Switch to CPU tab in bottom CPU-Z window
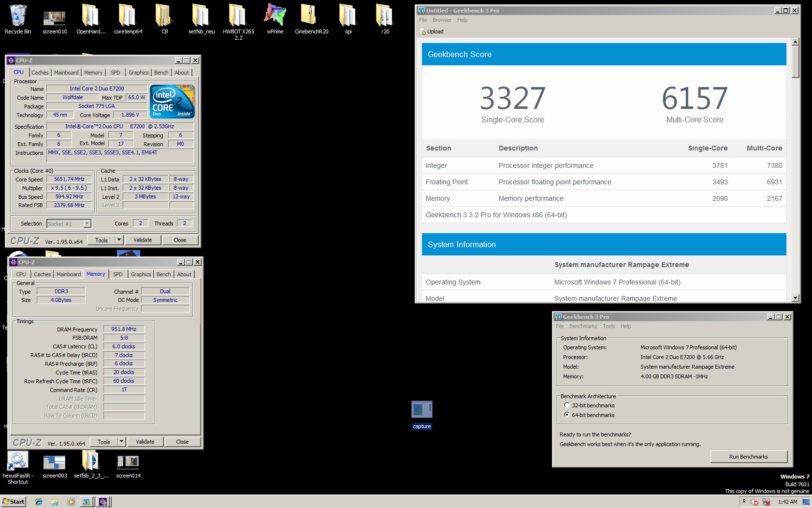 pyautogui.click(x=21, y=274)
